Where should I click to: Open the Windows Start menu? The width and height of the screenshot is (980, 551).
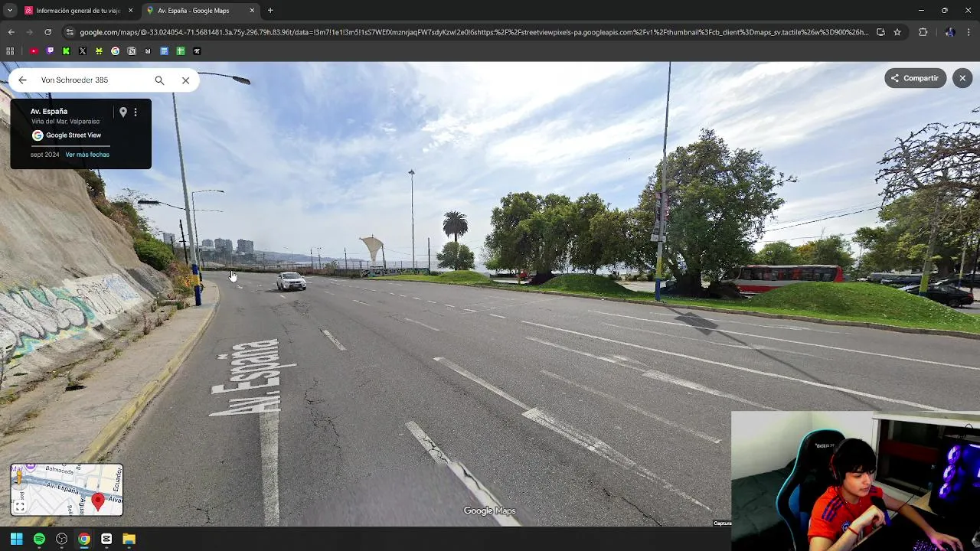(x=17, y=539)
